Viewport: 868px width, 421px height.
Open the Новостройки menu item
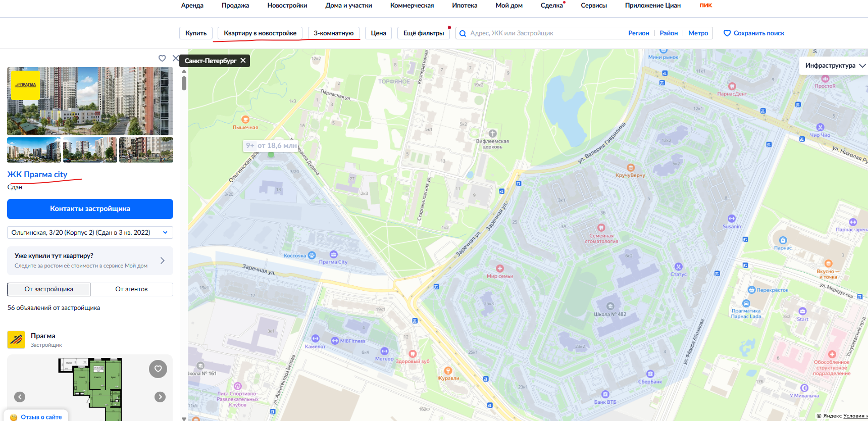pyautogui.click(x=287, y=6)
